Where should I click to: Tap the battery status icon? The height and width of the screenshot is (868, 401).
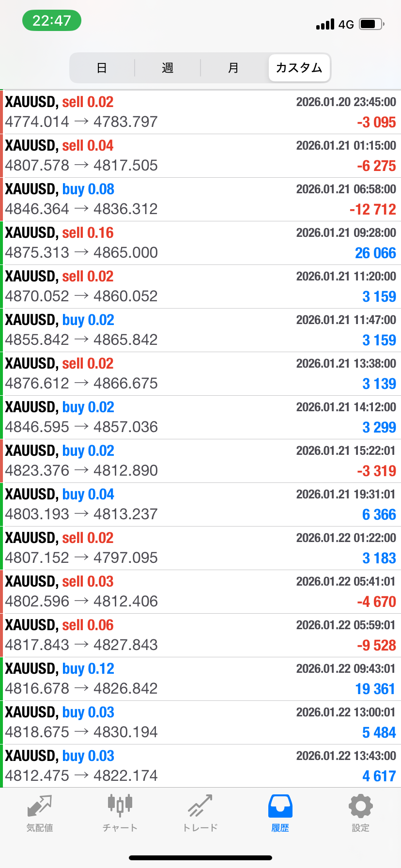tap(371, 24)
